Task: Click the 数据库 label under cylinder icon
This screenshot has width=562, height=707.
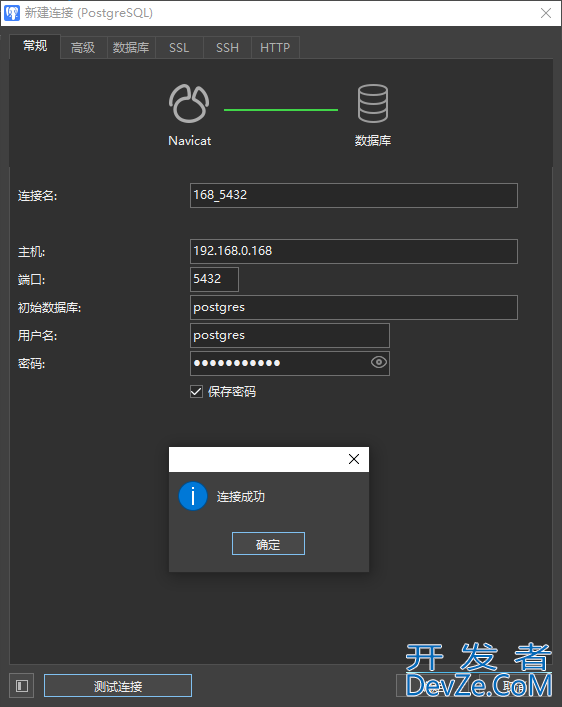Action: tap(373, 141)
